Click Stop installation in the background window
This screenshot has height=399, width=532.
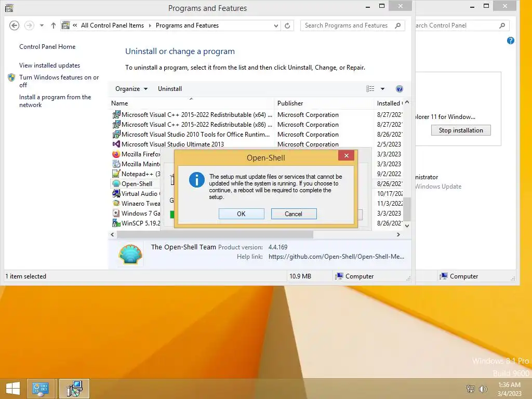click(x=461, y=130)
